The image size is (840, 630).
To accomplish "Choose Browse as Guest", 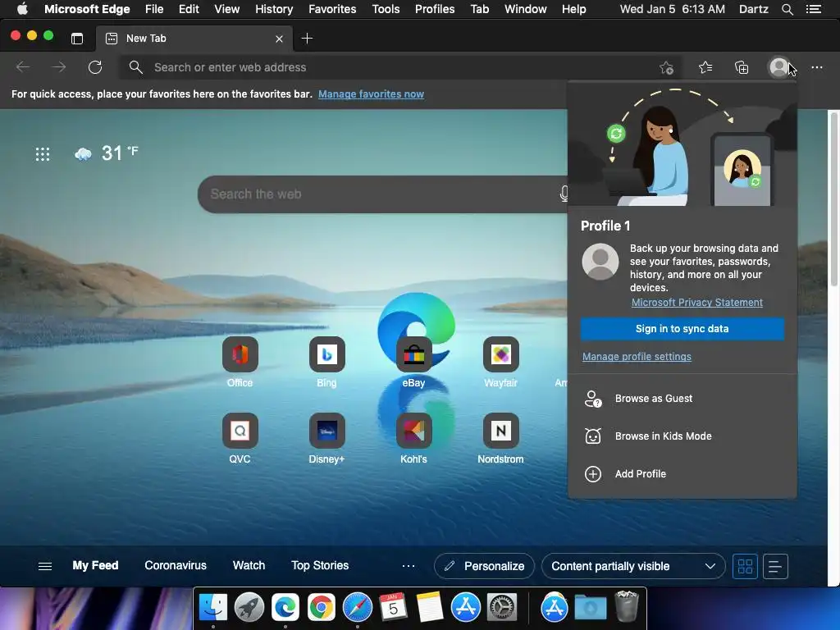I will point(682,399).
